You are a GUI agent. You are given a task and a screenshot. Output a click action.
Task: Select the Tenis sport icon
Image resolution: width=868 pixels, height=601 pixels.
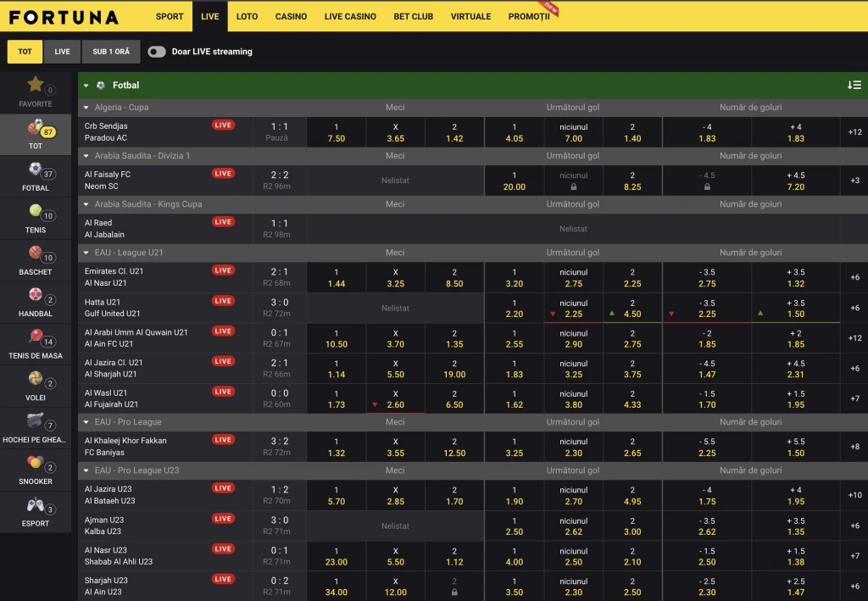(35, 211)
